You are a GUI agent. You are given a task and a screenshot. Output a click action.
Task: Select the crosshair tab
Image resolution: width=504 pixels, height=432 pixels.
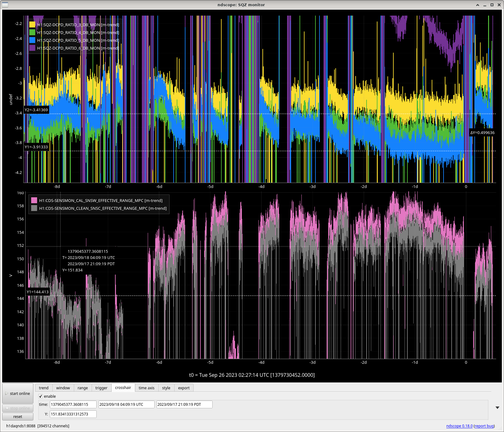[x=123, y=387]
